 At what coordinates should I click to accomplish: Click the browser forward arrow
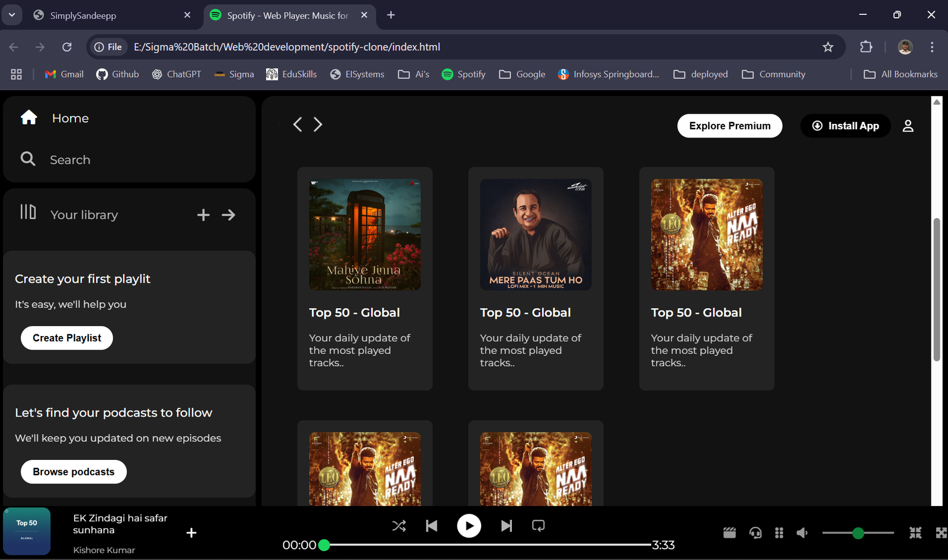point(40,47)
